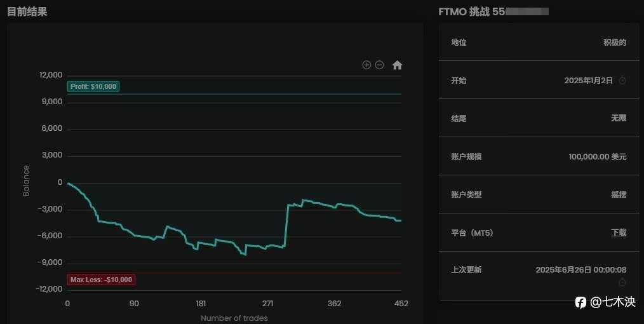644x324 pixels.
Task: Click the -6,000 y-axis label
Action: 50,235
